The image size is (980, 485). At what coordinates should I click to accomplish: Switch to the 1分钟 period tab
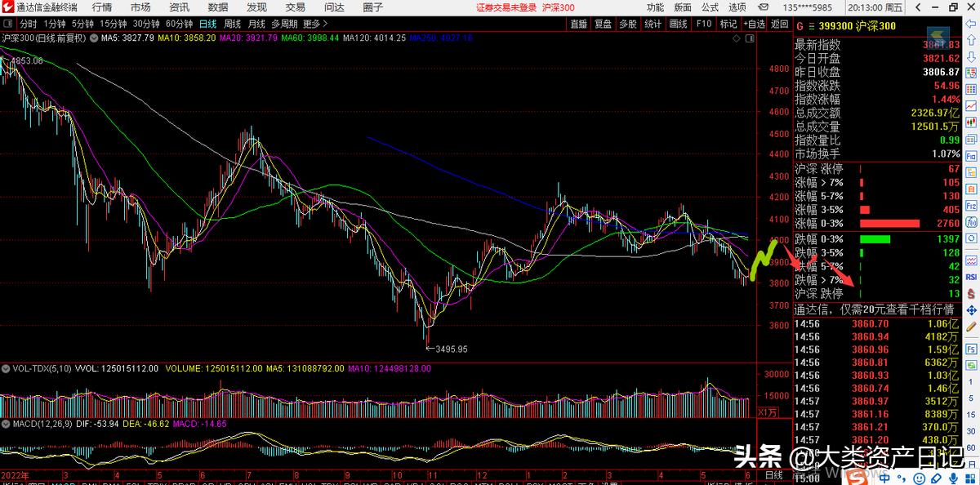(55, 24)
